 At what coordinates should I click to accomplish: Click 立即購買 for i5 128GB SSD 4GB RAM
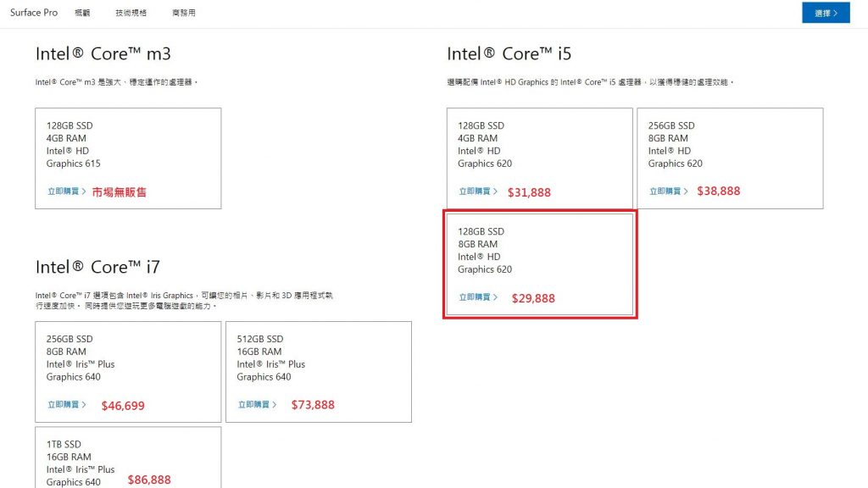coord(478,191)
